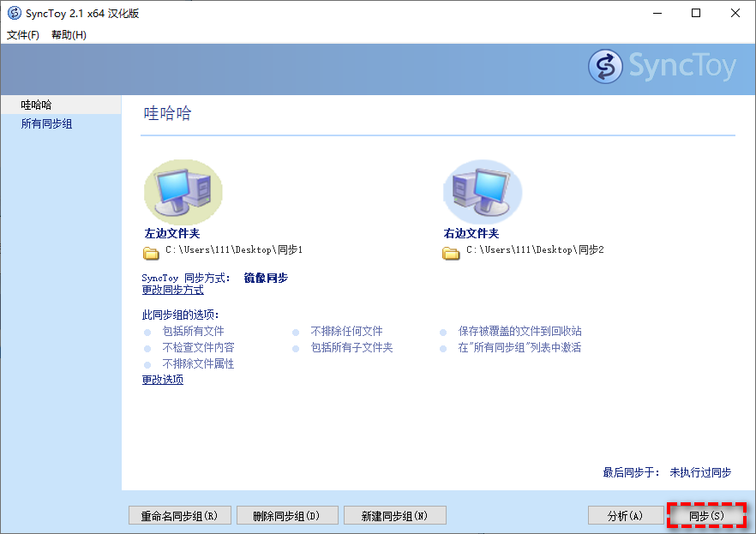Minimize the SyncToy window

click(657, 13)
